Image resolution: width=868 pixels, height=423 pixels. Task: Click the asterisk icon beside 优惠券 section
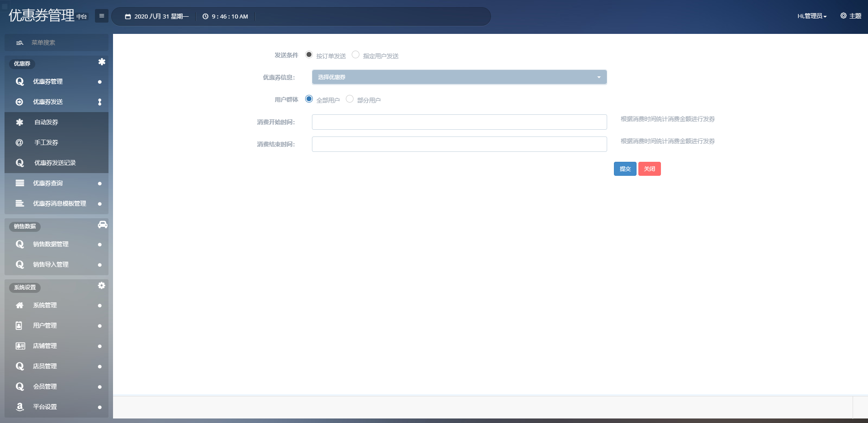102,62
